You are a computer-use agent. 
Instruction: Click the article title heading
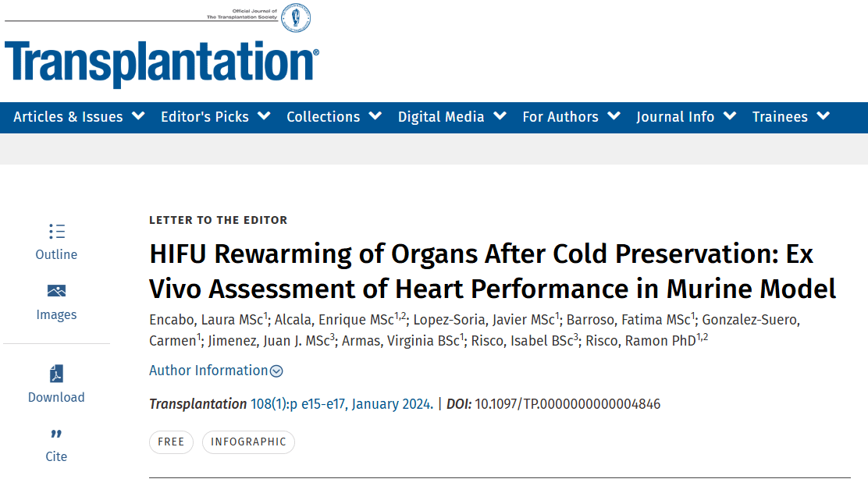tap(493, 271)
